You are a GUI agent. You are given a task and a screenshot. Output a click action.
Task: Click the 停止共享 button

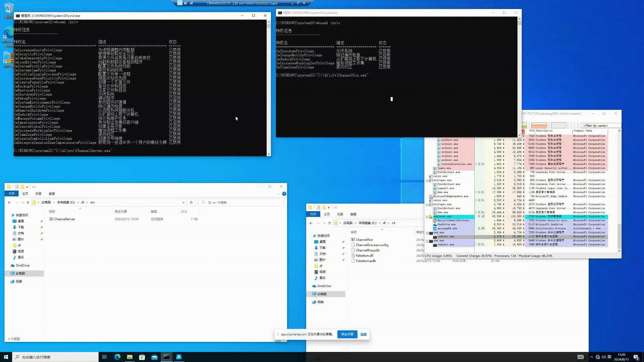(347, 334)
